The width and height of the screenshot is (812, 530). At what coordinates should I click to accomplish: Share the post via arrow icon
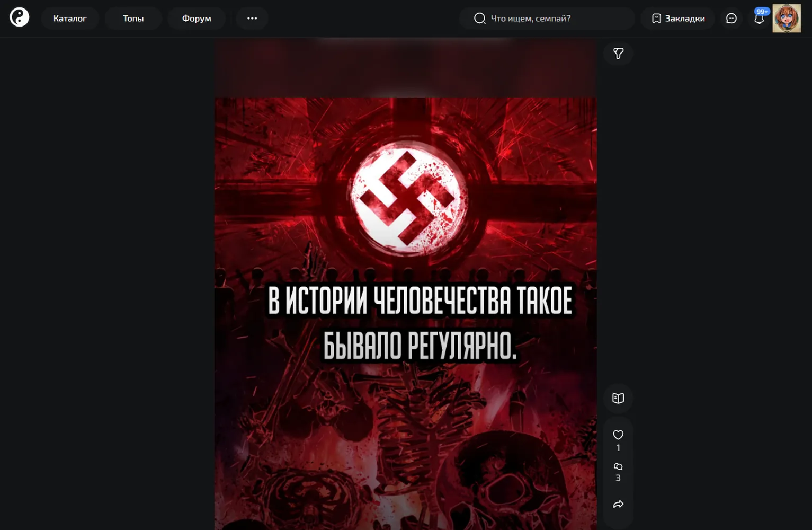[x=618, y=504]
